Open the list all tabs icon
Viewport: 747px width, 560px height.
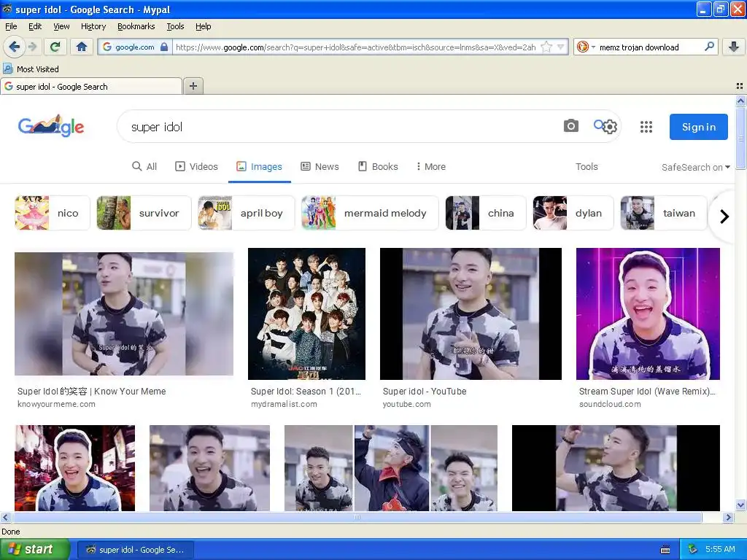point(740,86)
